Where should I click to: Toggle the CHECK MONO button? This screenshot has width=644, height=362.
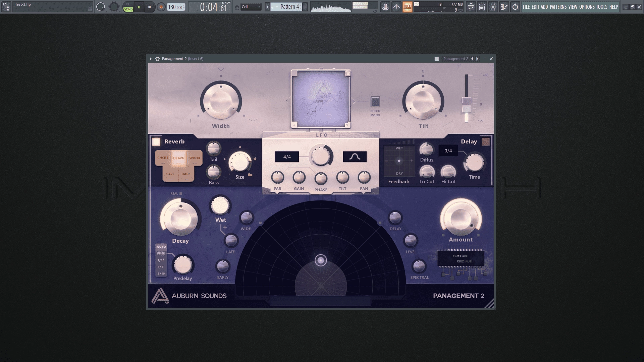coord(375,101)
